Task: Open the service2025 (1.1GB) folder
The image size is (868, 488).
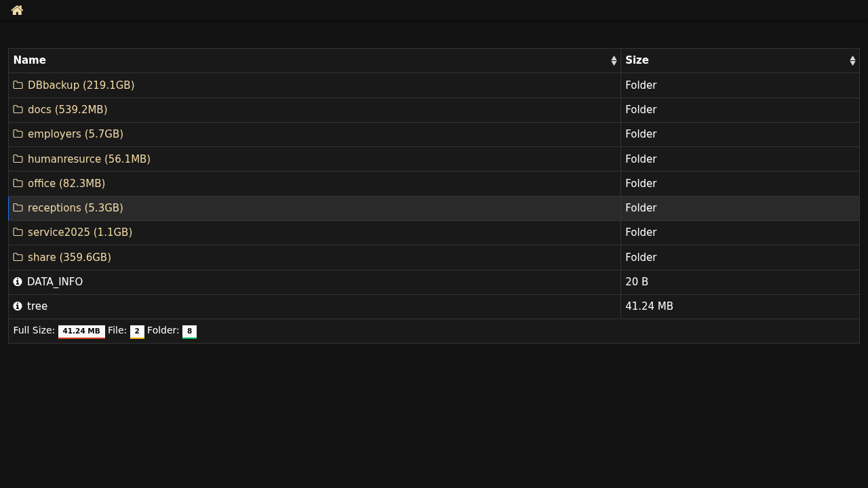Action: [x=80, y=232]
